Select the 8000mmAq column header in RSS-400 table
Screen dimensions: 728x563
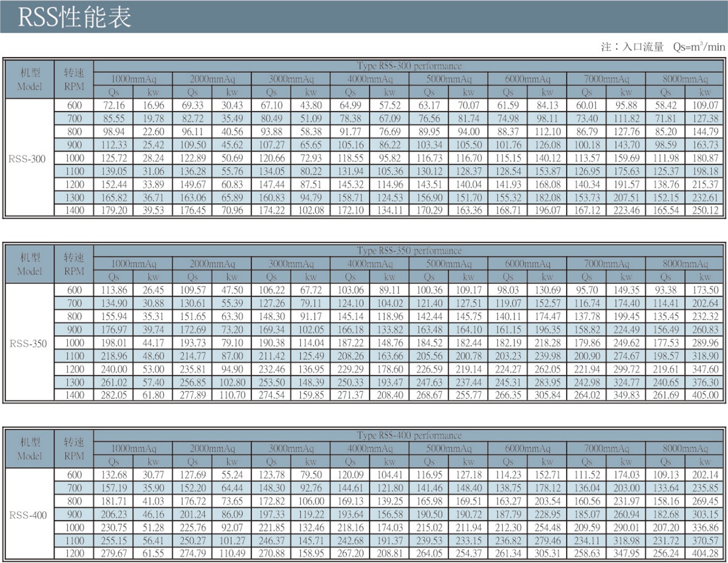684,448
